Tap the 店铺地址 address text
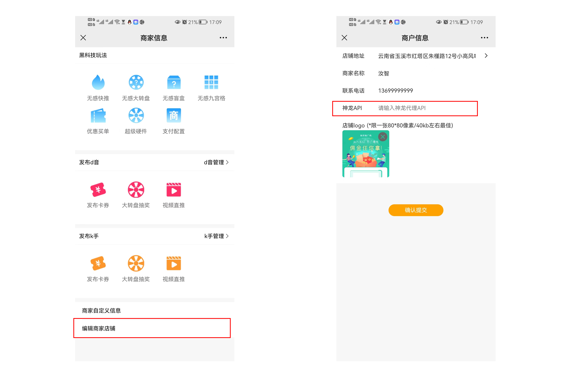 click(427, 56)
